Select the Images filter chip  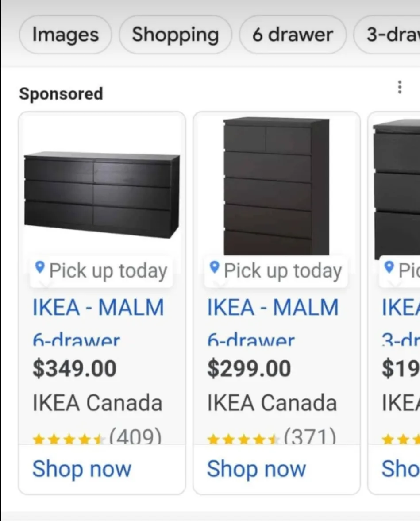(65, 35)
